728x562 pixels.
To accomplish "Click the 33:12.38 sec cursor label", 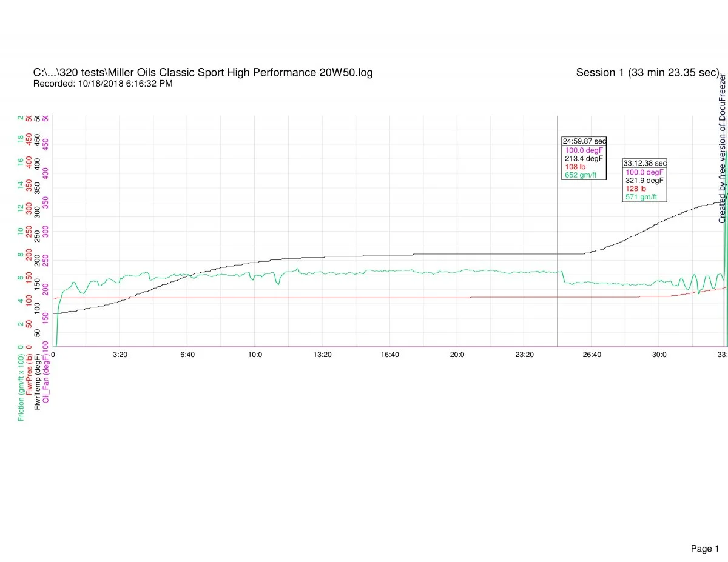I will [644, 163].
